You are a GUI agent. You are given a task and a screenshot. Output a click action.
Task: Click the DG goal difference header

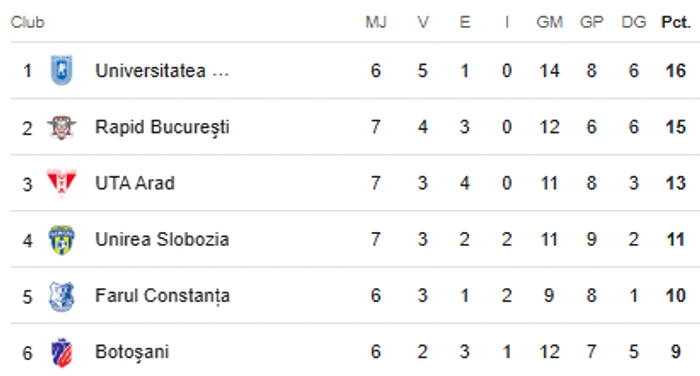(x=634, y=22)
